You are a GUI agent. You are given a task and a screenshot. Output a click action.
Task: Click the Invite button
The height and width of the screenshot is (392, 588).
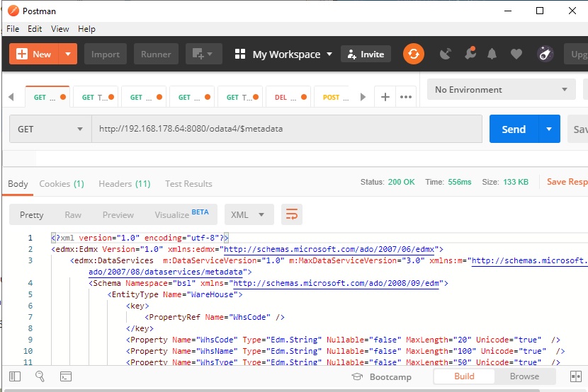point(366,54)
